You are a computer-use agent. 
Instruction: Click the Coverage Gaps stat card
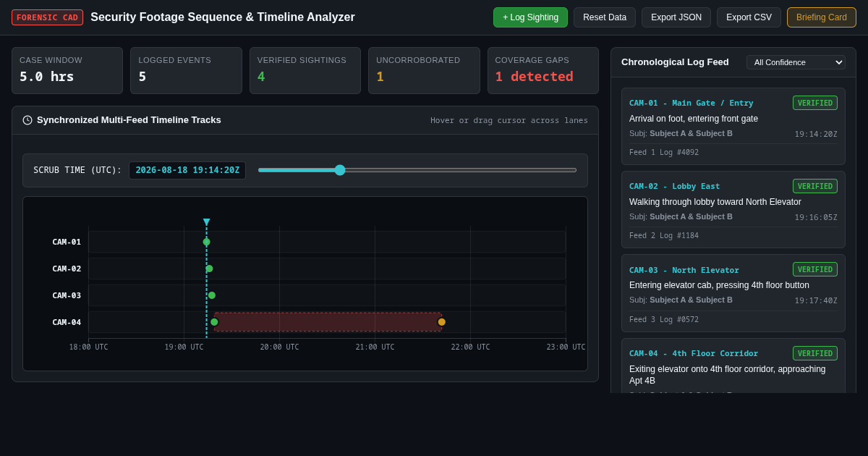point(543,71)
